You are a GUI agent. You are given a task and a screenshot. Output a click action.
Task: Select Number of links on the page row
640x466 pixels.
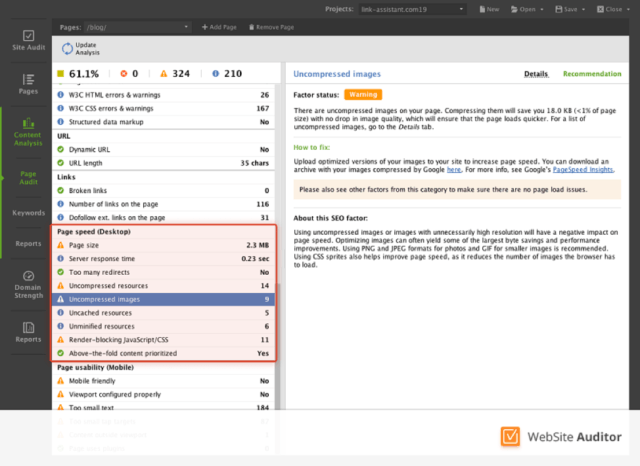[x=163, y=204]
